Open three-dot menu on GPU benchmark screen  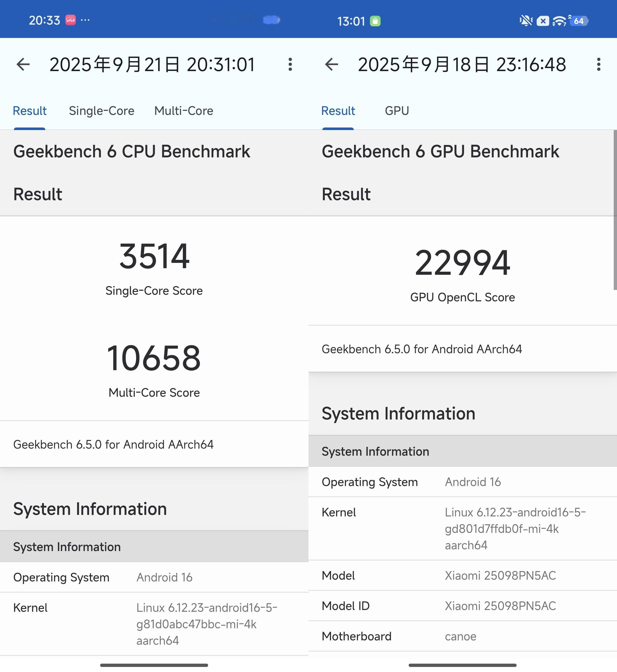point(599,64)
